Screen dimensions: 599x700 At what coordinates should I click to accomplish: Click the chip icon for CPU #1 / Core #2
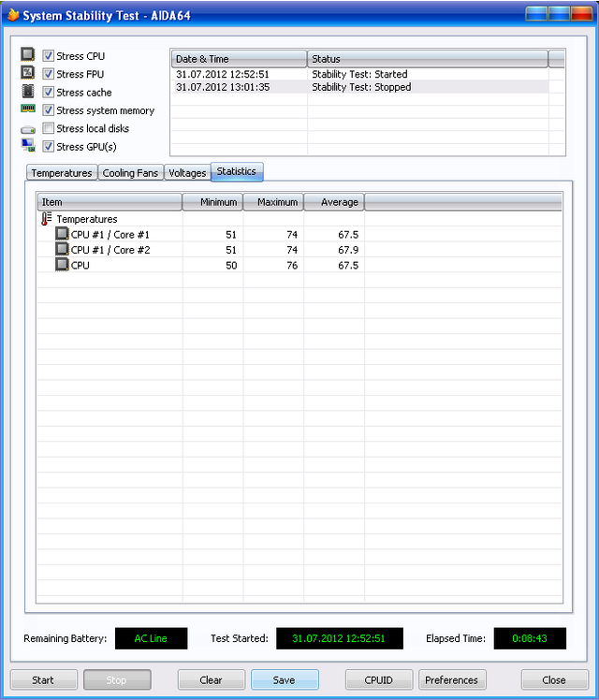[62, 250]
